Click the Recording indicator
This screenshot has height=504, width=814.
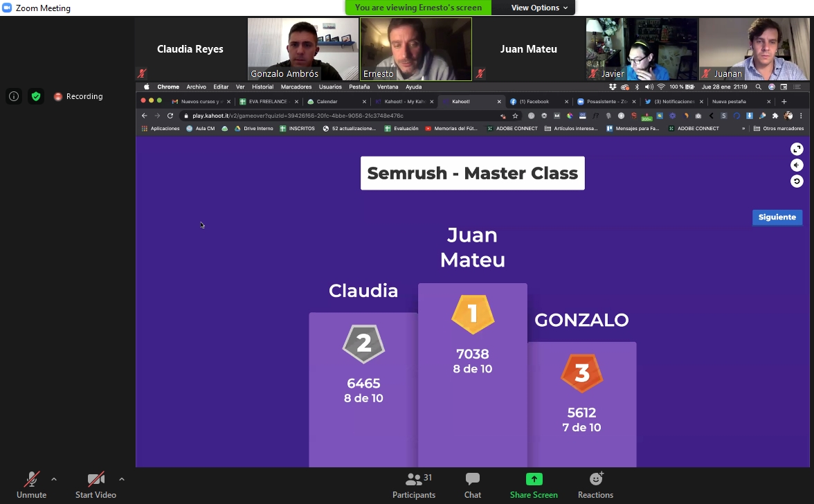click(x=78, y=96)
